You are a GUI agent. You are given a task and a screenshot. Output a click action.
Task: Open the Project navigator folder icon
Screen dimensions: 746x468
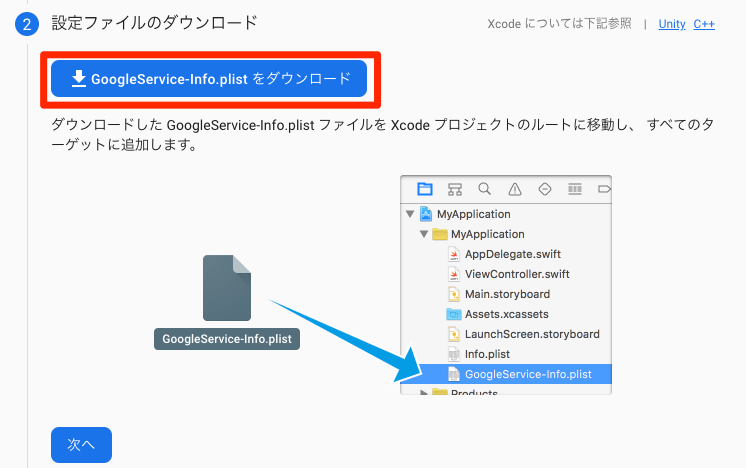(x=425, y=189)
